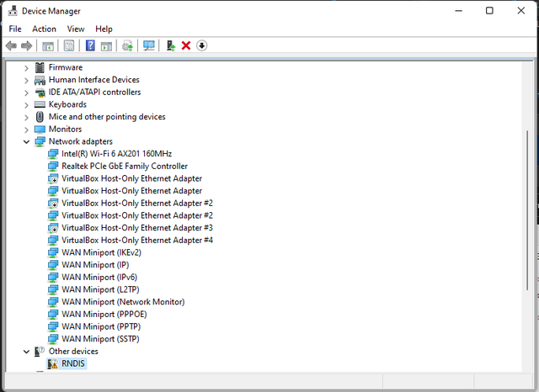Click the Forward arrow in the toolbar
This screenshot has width=539, height=392.
click(27, 45)
